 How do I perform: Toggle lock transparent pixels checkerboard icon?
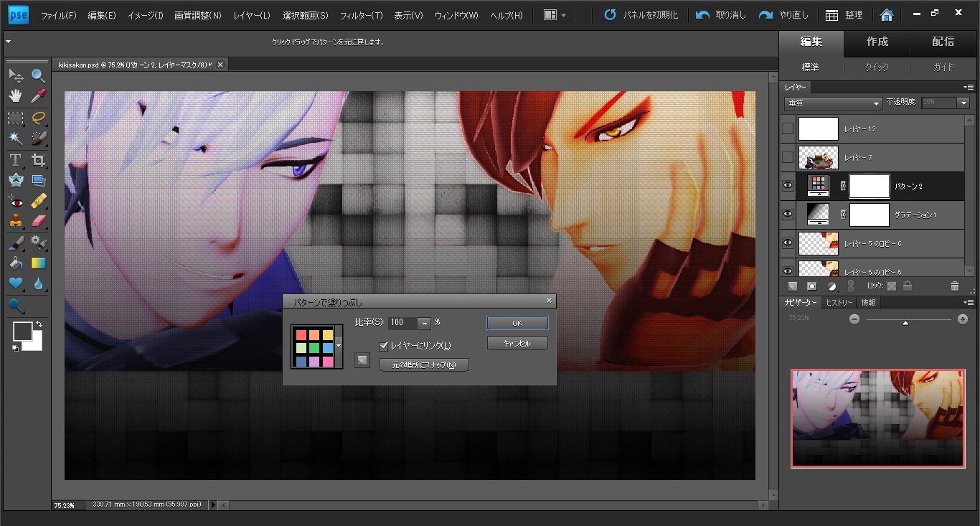coord(892,286)
